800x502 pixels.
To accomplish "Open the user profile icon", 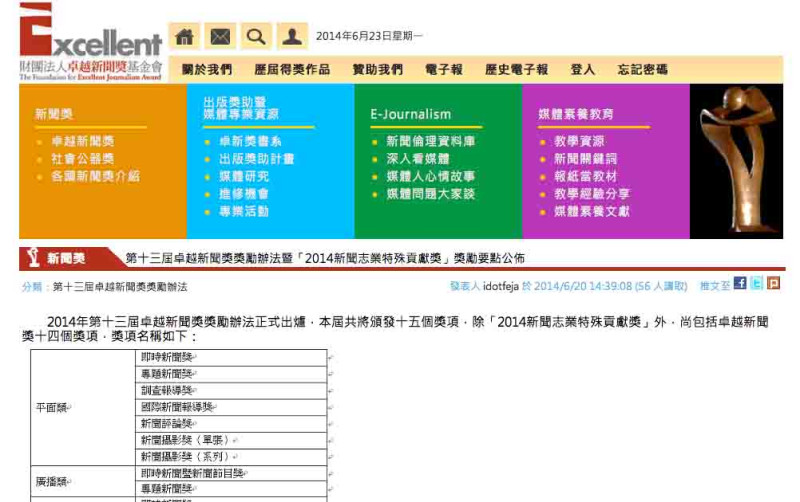I will click(x=292, y=36).
